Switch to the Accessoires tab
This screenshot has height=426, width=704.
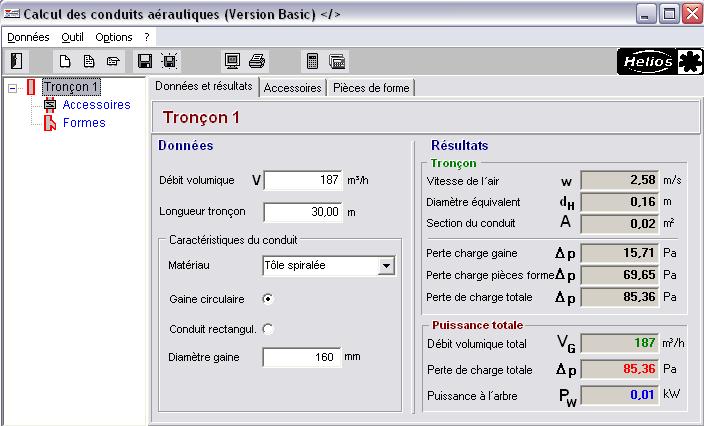pos(292,88)
